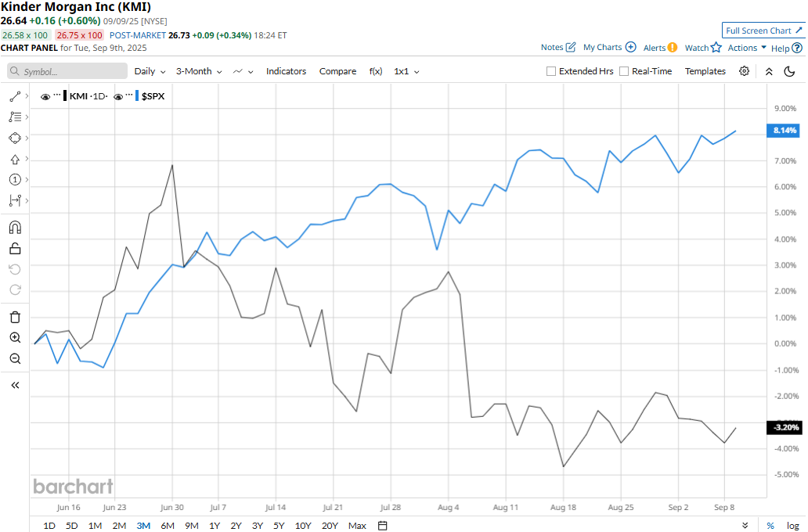The width and height of the screenshot is (808, 532).
Task: Select the Max time range
Action: pos(357,526)
